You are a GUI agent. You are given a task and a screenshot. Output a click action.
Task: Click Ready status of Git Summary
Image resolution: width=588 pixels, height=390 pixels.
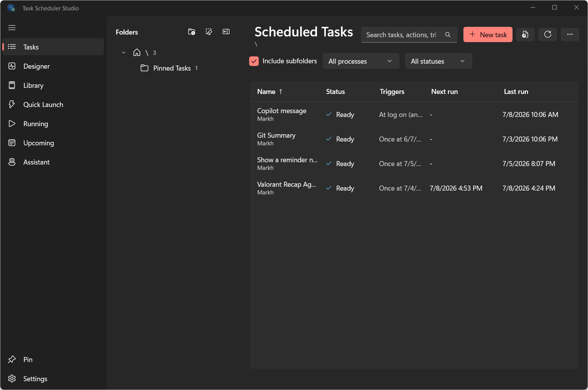340,139
